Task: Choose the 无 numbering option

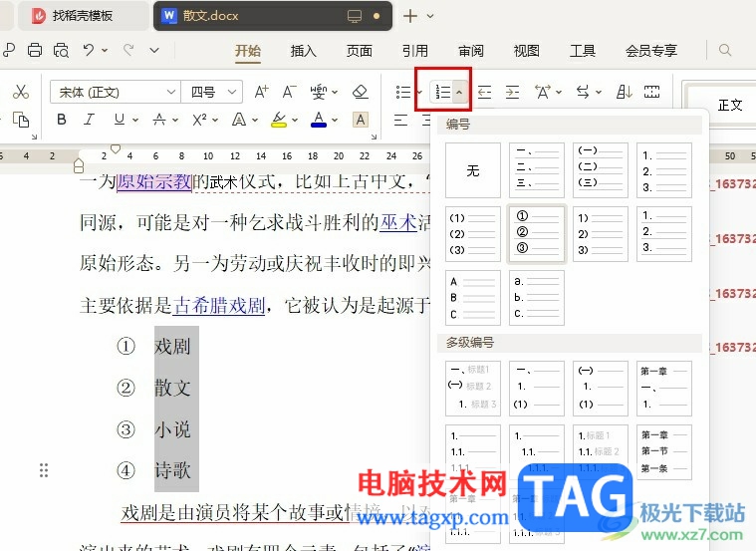Action: coord(473,169)
